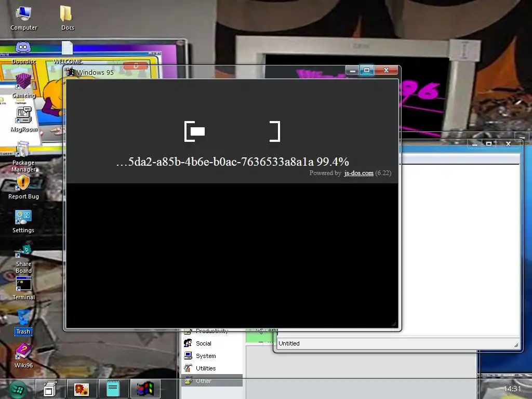
Task: Launch the Terminal desktop icon
Action: coord(23,288)
